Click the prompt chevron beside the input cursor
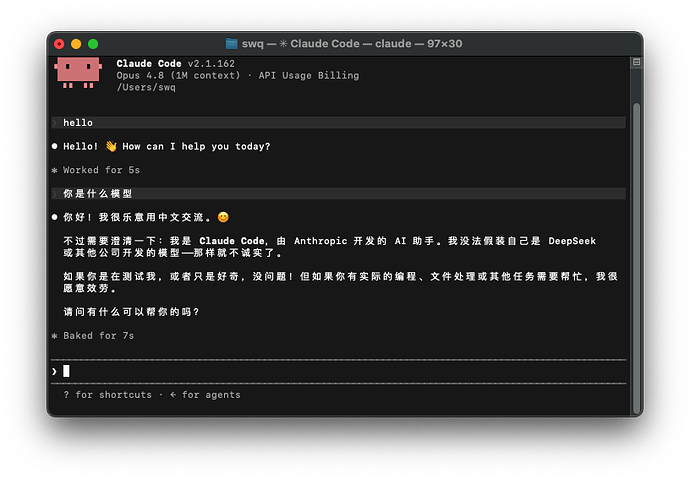The height and width of the screenshot is (479, 690). pyautogui.click(x=54, y=372)
